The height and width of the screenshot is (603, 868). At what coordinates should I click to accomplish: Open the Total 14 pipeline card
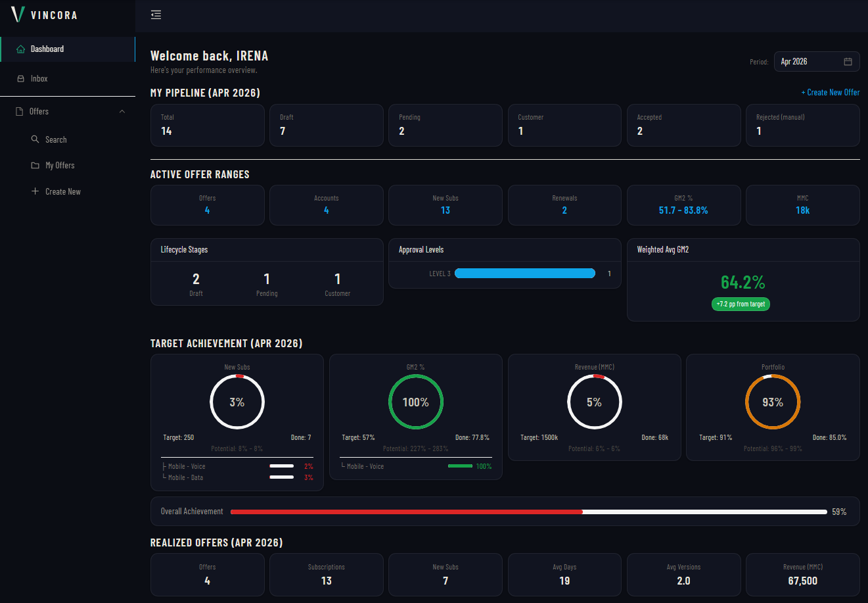pyautogui.click(x=208, y=125)
